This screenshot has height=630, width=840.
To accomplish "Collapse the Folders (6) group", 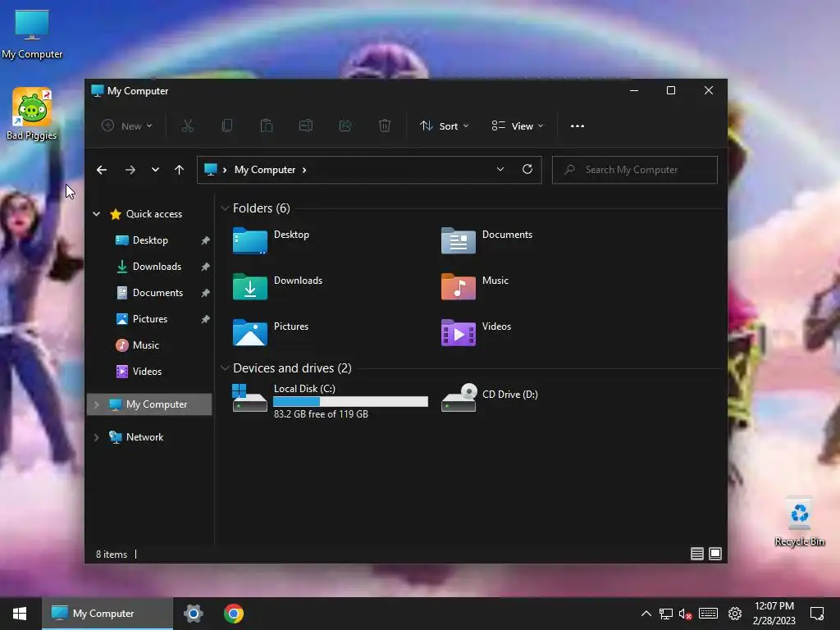I will pos(225,208).
